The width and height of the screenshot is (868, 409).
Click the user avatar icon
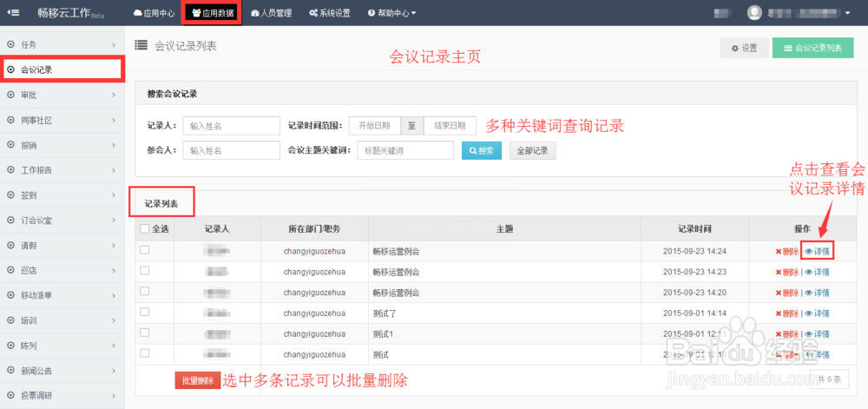(754, 13)
